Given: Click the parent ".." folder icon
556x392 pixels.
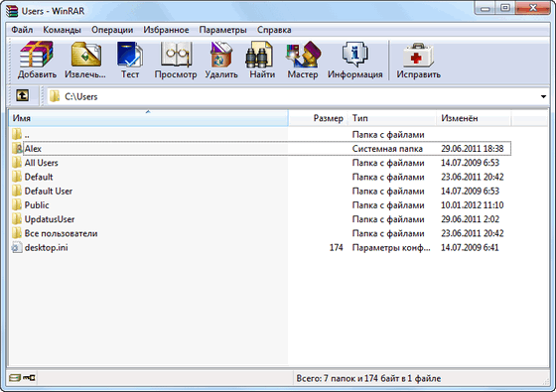Looking at the screenshot, I should point(17,134).
